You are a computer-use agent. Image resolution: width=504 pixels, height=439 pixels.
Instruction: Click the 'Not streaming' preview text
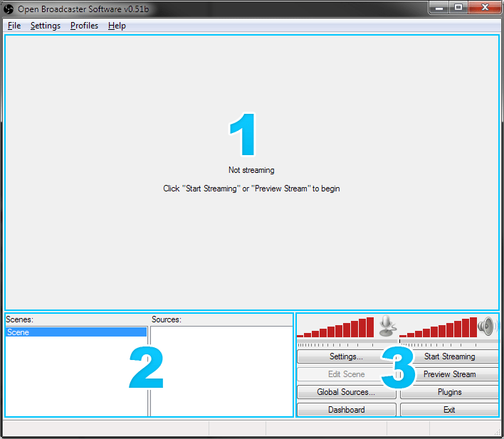tap(251, 170)
